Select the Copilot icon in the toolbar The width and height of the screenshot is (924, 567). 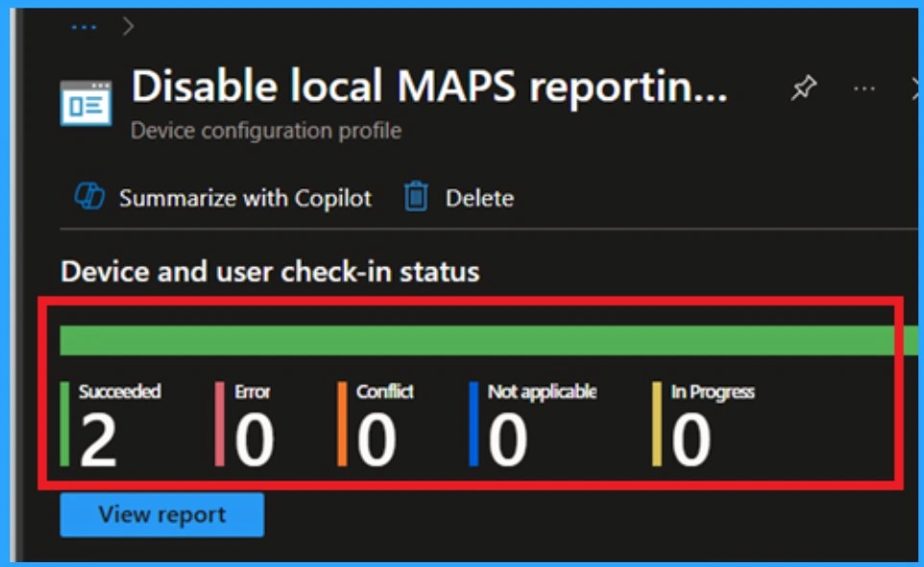point(91,197)
